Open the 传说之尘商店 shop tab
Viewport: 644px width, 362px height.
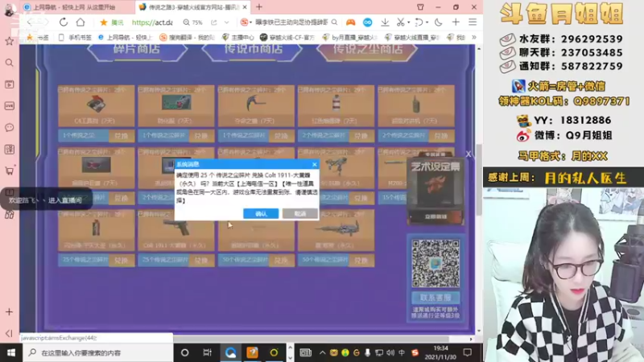368,49
